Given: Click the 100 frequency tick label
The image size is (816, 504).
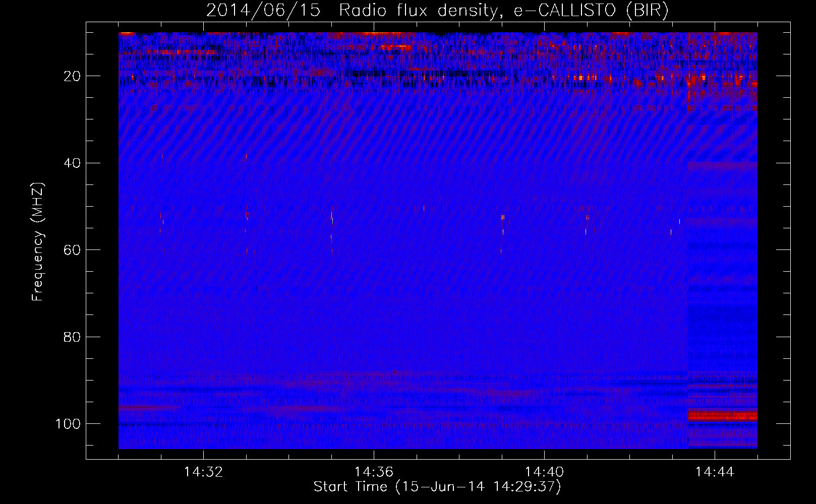Looking at the screenshot, I should pos(68,424).
